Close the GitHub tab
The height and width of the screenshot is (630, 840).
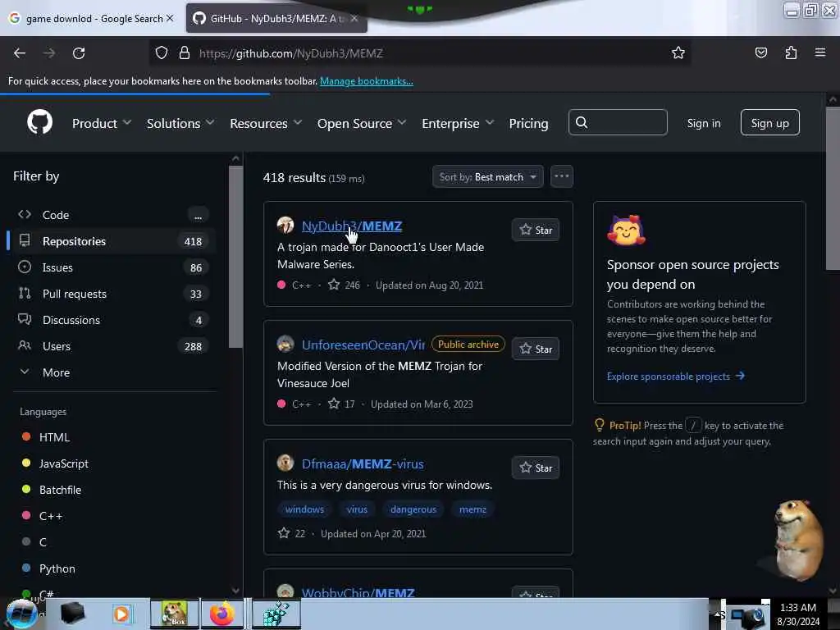tap(354, 18)
